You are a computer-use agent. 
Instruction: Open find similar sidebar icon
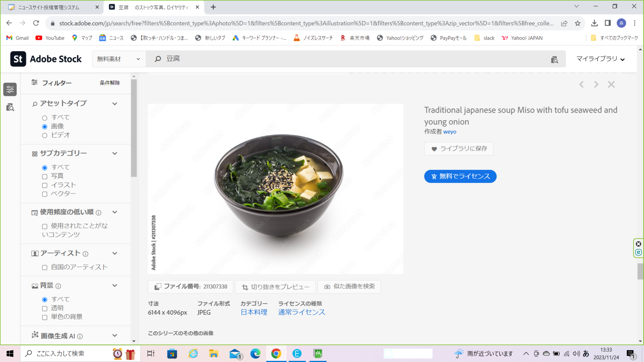(10, 107)
